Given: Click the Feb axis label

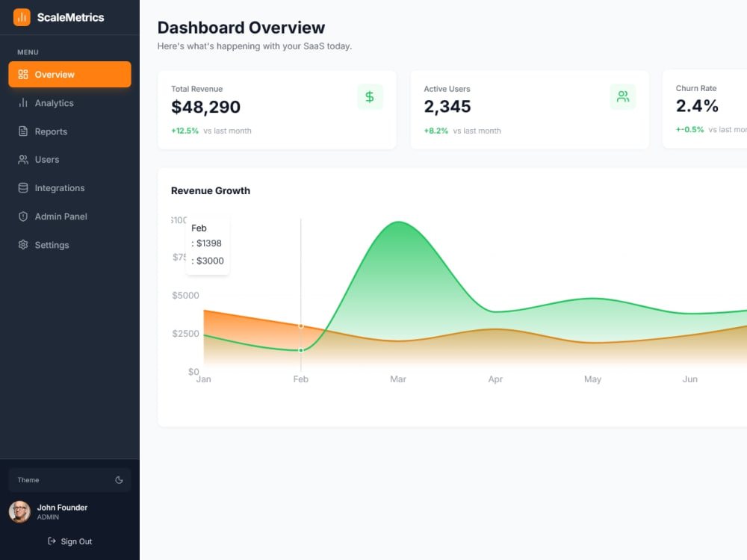Looking at the screenshot, I should pyautogui.click(x=300, y=379).
